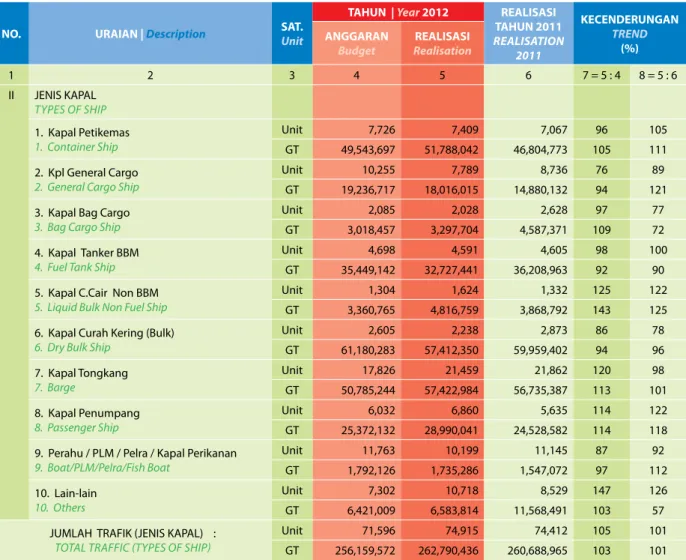Click the "GT" cell in Lain-lain row
This screenshot has width=686, height=560.
[x=292, y=511]
